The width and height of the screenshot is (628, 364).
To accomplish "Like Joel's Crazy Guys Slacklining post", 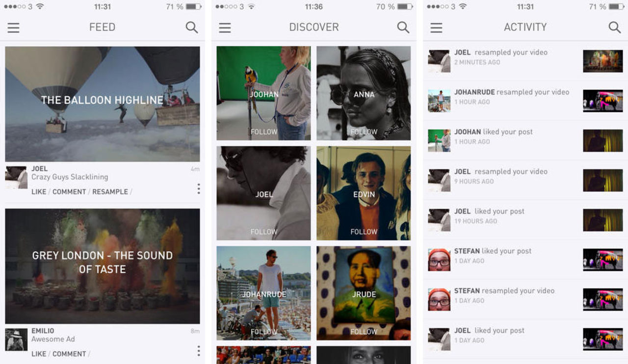I will 39,192.
